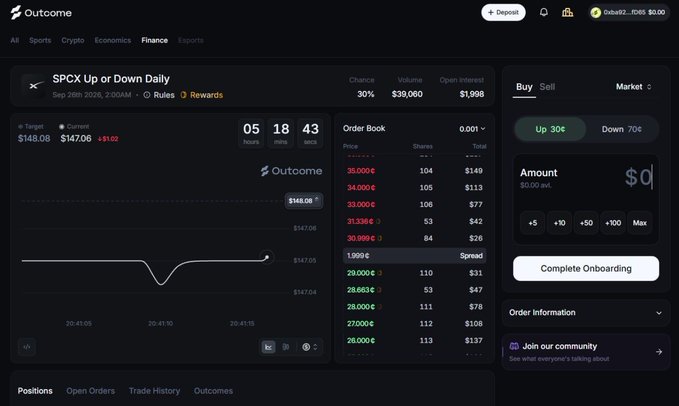Click the 27.000¢ bid price row
The image size is (679, 406).
click(x=414, y=323)
